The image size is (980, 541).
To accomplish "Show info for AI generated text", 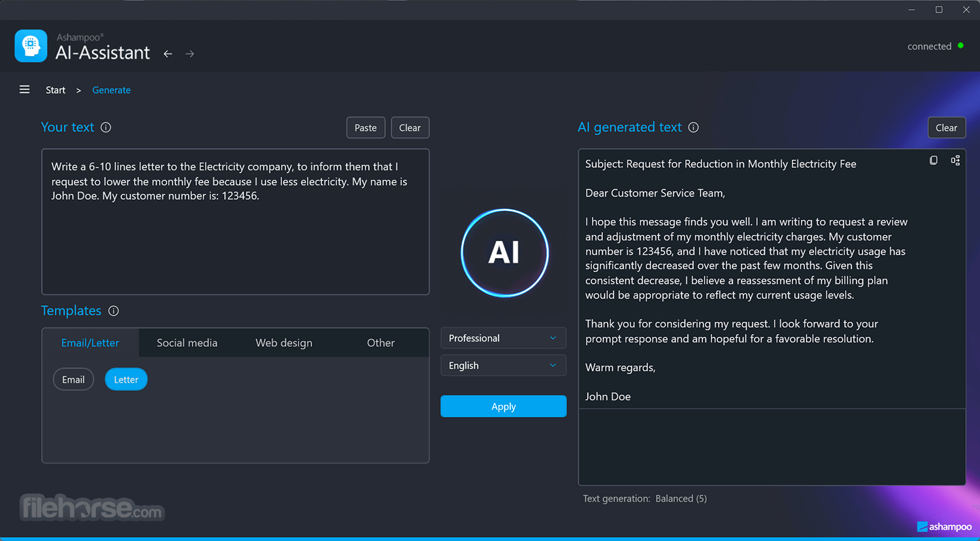I will coord(694,127).
